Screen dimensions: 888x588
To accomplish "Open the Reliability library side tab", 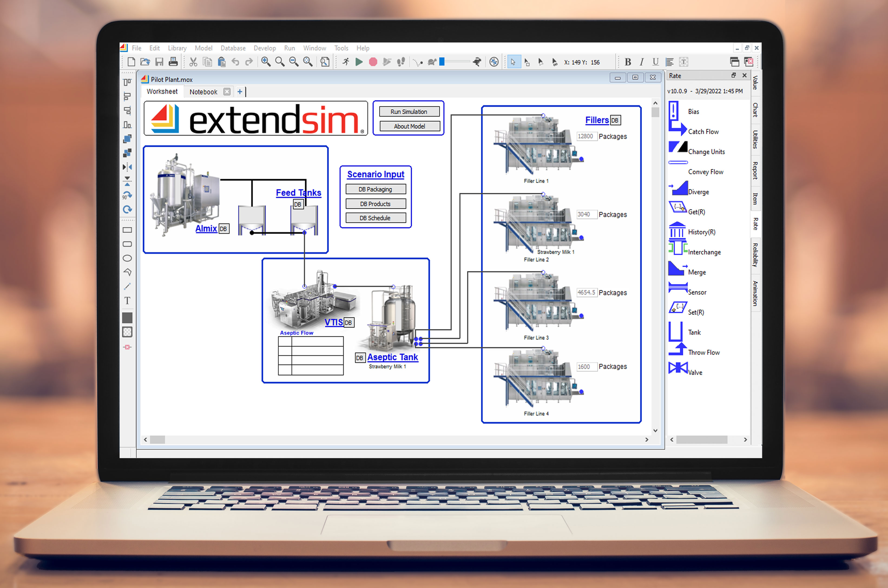I will coord(755,255).
